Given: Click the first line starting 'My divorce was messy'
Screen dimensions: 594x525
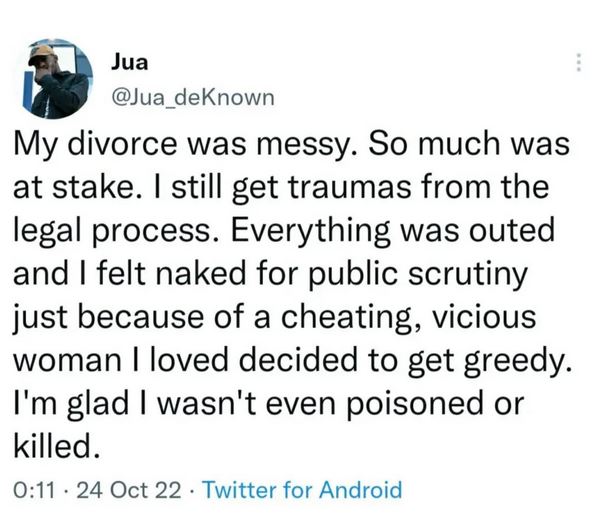Looking at the screenshot, I should pos(292,145).
